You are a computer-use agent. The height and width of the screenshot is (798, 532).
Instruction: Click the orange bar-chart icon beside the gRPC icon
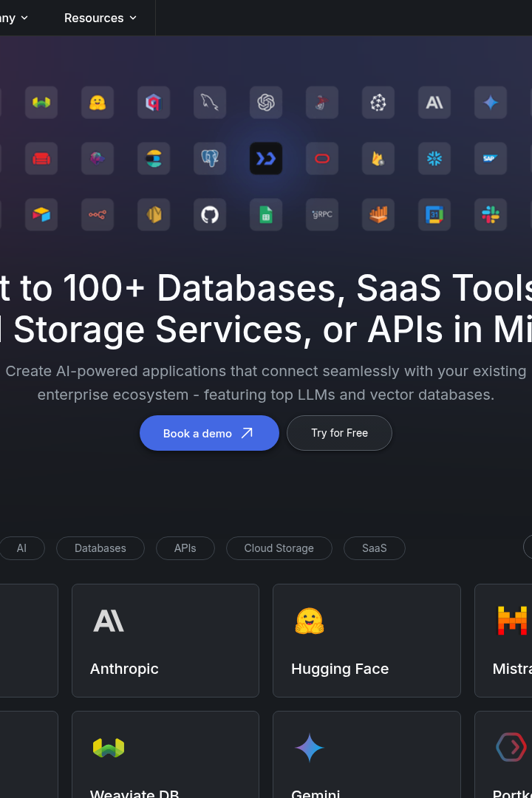[378, 214]
